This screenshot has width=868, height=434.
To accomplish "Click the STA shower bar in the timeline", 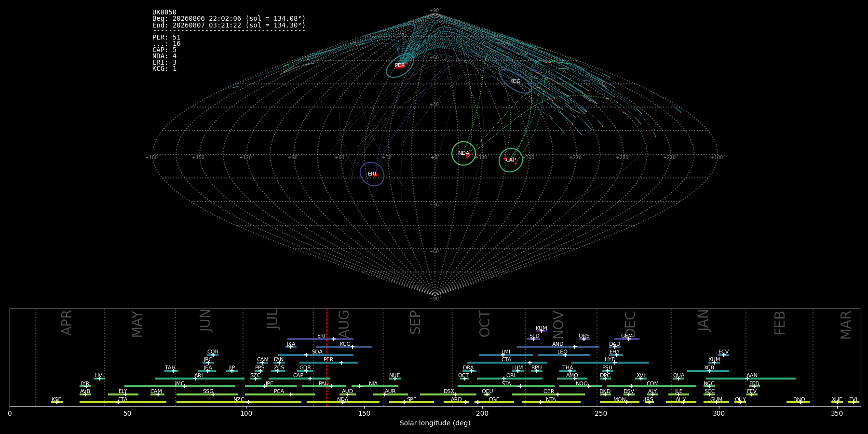I will [506, 386].
